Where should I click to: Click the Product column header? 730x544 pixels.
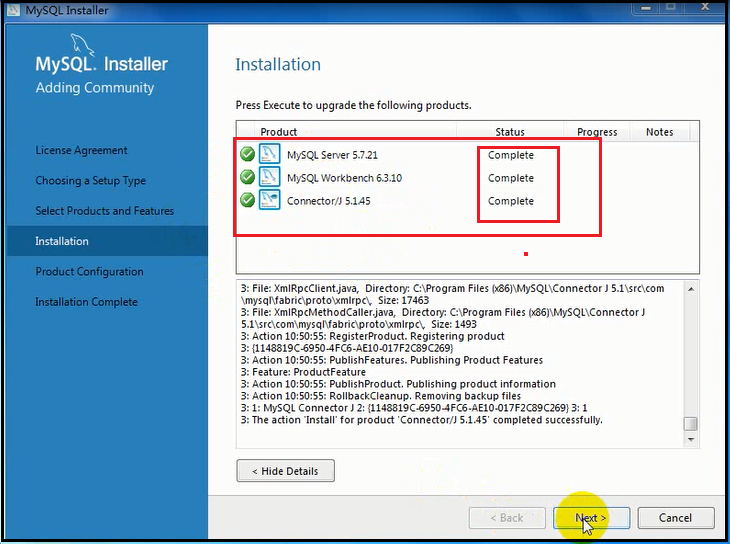[x=278, y=132]
